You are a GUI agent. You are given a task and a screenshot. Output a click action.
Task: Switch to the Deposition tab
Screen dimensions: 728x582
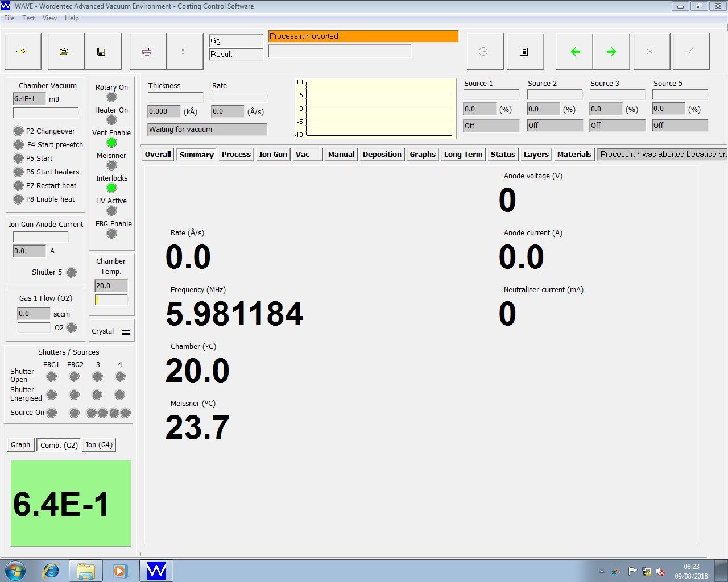pyautogui.click(x=382, y=155)
